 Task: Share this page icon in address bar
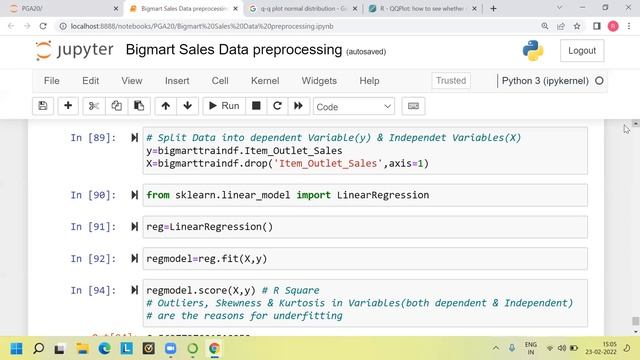pyautogui.click(x=561, y=26)
